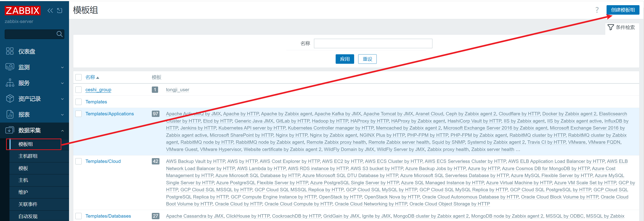The image size is (644, 221).
Task: Sort by the 名称 column header
Action: (90, 77)
